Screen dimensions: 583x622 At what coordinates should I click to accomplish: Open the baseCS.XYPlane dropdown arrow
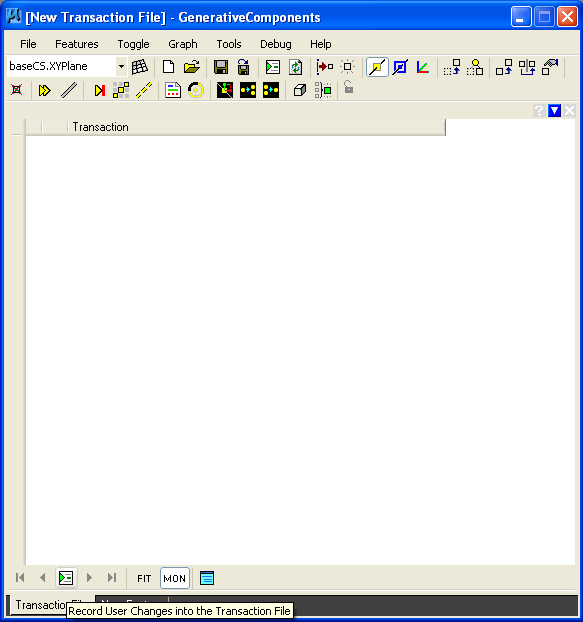(x=121, y=66)
